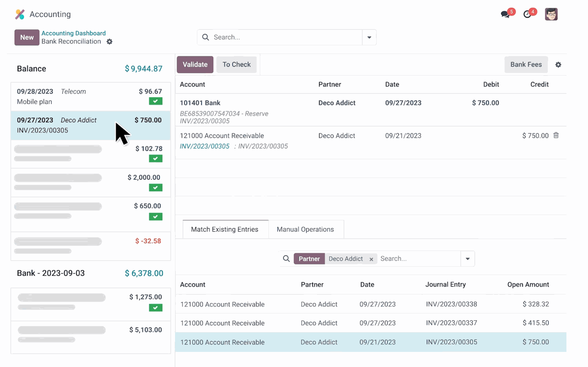The width and height of the screenshot is (588, 367).
Task: Expand the top search options dropdown
Action: 369,37
